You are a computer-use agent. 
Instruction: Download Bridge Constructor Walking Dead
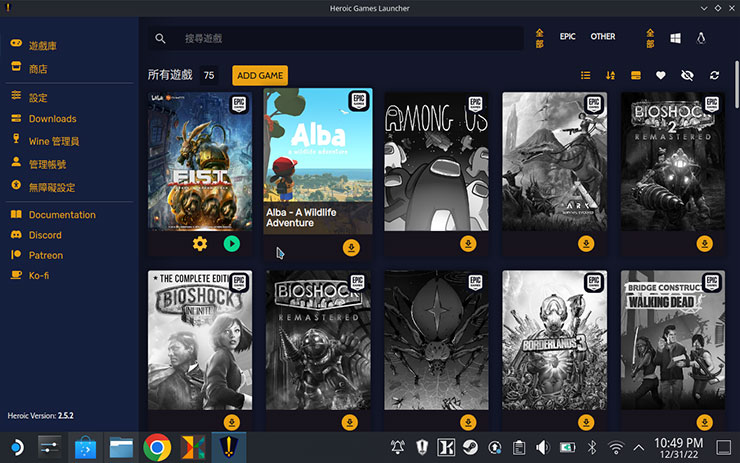point(705,422)
